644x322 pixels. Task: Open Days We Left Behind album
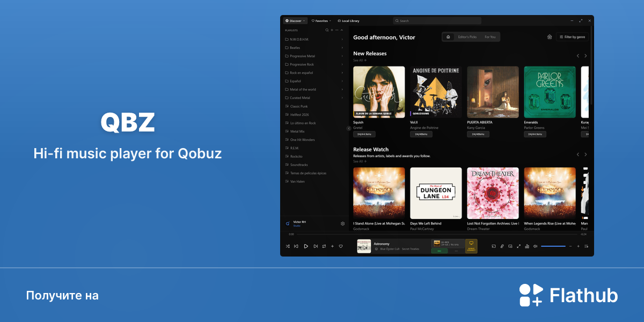tap(436, 193)
